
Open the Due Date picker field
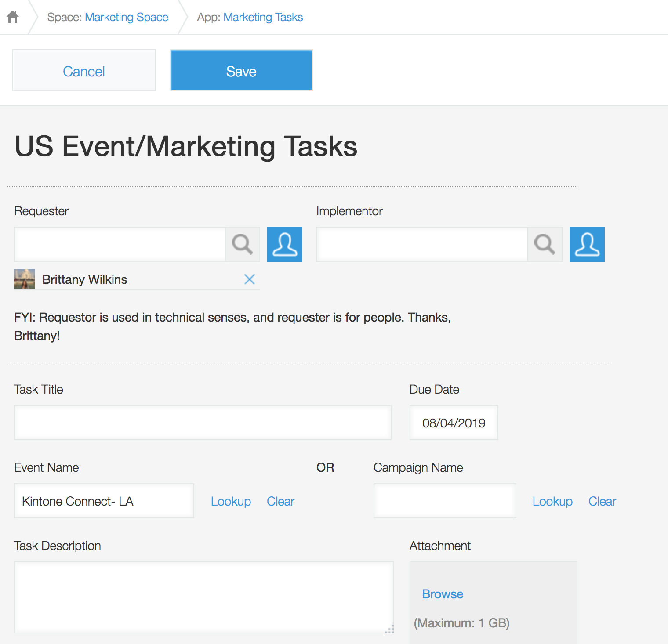[454, 423]
